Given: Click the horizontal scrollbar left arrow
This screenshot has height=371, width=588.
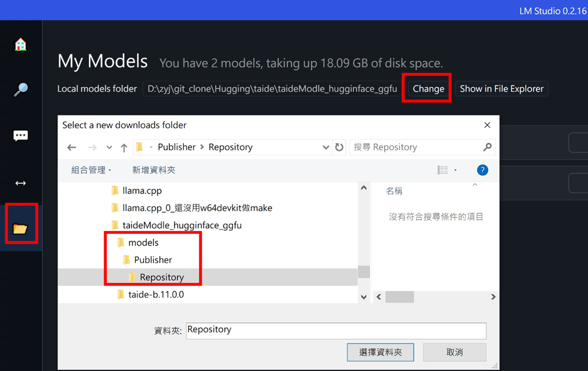Looking at the screenshot, I should tap(379, 297).
